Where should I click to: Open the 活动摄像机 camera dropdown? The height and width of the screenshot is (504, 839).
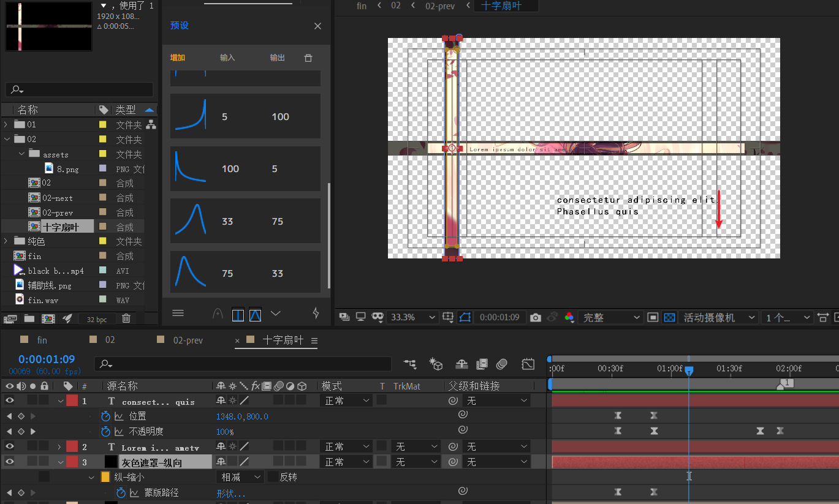coord(718,317)
